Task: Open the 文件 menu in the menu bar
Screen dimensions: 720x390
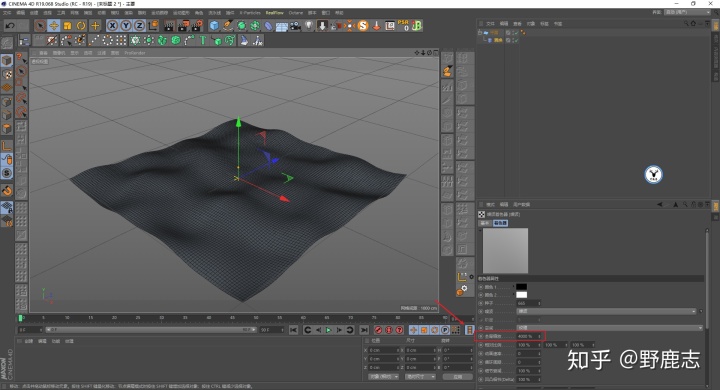Action: coord(6,13)
